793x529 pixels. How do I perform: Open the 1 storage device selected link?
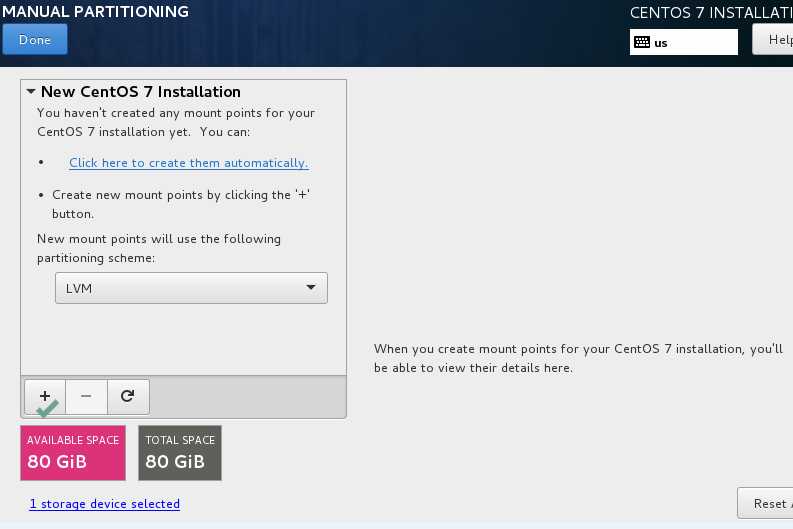tap(105, 504)
